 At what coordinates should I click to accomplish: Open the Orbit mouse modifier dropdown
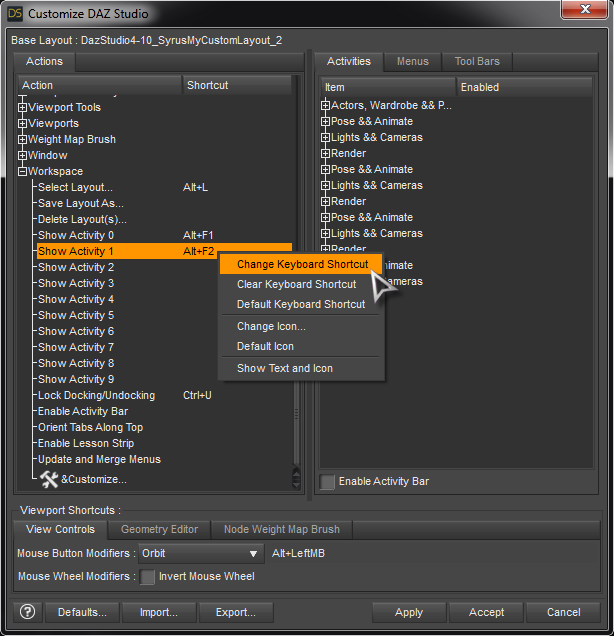click(201, 553)
